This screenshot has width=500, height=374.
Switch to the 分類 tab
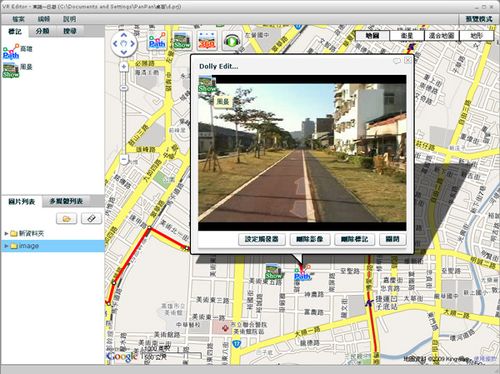(x=42, y=31)
